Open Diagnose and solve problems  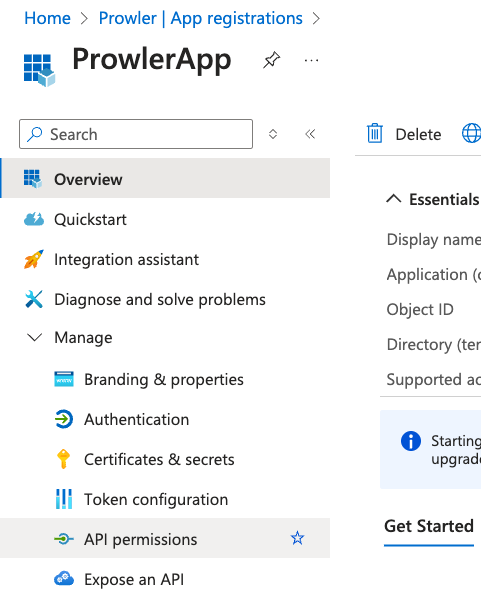click(165, 299)
